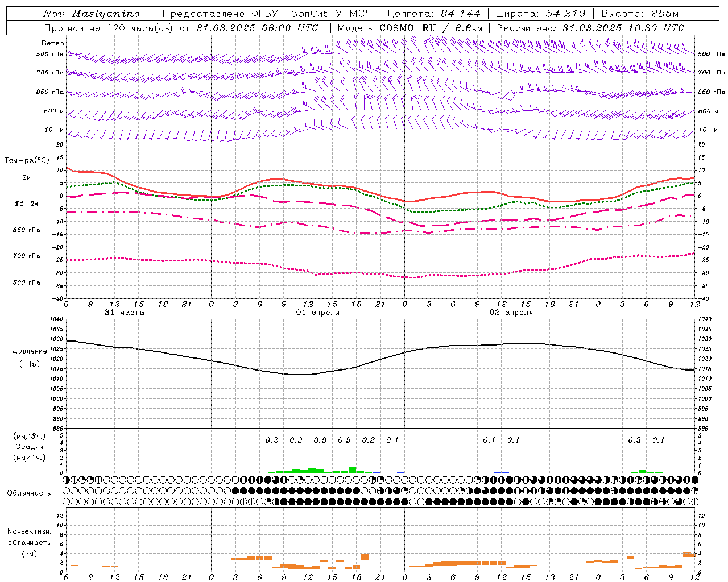Click the precipitation value "0.3"
The image size is (728, 582).
click(634, 440)
